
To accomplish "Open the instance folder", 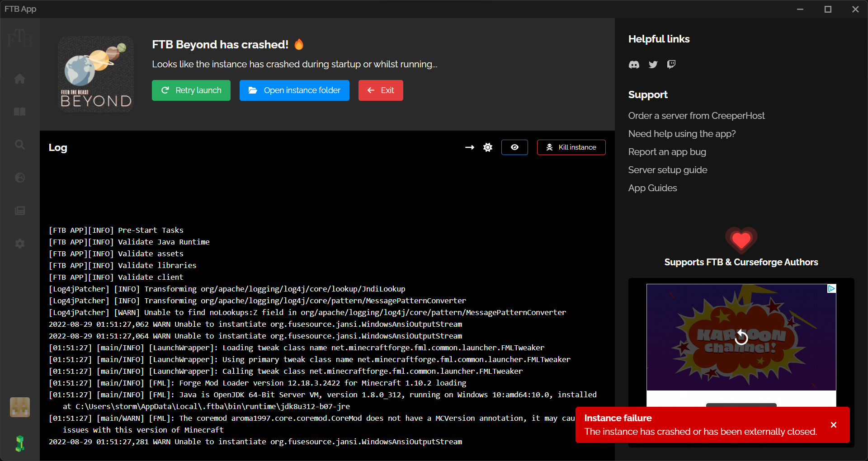I will [294, 90].
